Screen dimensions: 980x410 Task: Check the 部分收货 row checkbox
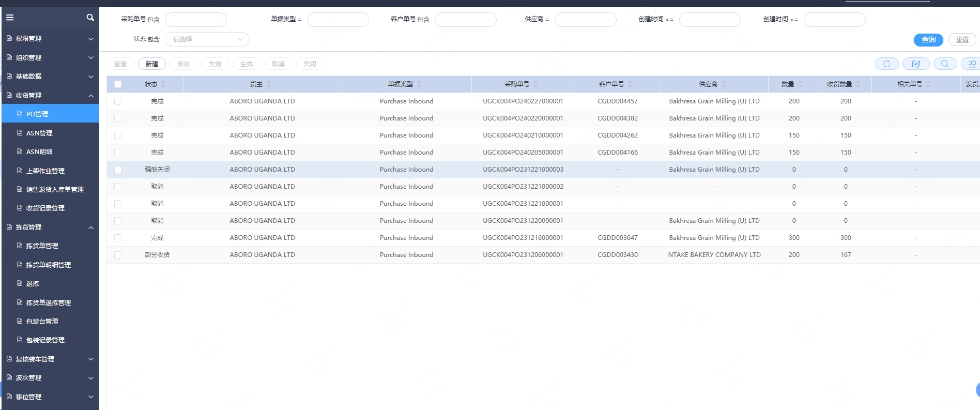118,255
